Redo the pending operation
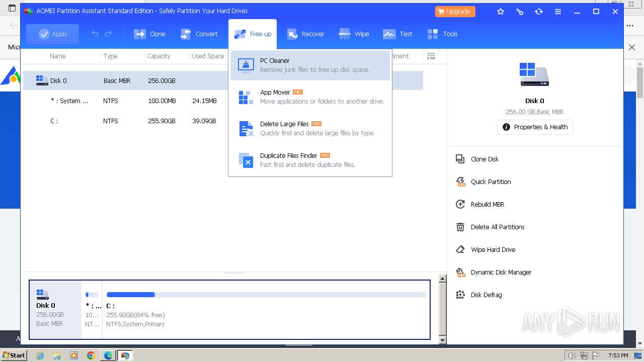The width and height of the screenshot is (644, 362). click(x=108, y=34)
